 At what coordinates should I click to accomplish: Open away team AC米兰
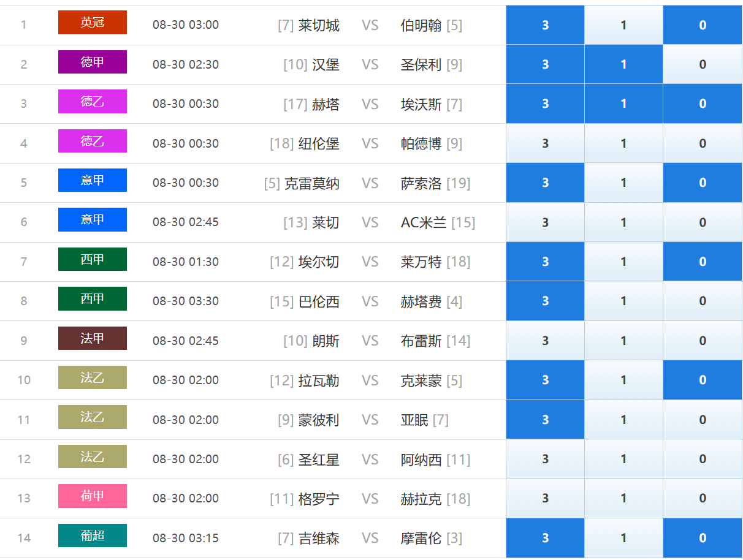coord(424,222)
